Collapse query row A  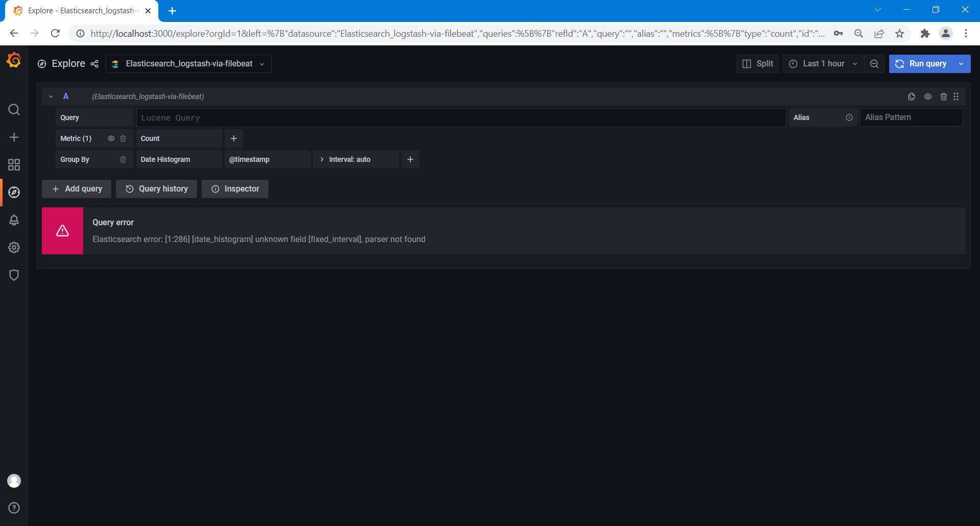click(x=51, y=97)
